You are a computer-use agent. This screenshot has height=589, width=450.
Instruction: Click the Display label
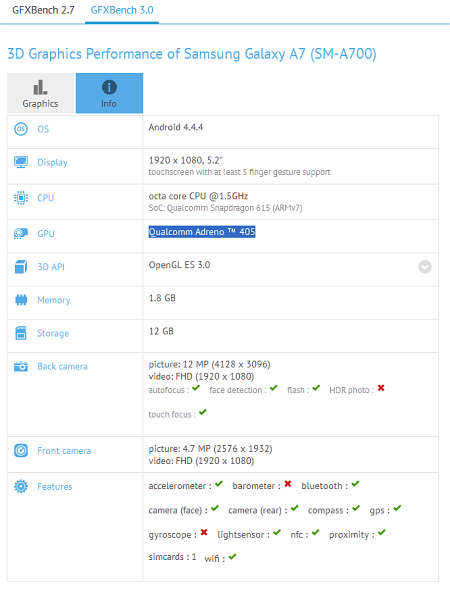click(x=52, y=163)
